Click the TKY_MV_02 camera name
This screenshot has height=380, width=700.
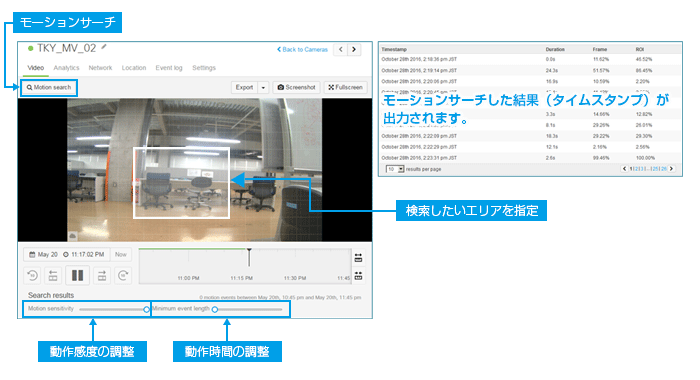tap(66, 48)
